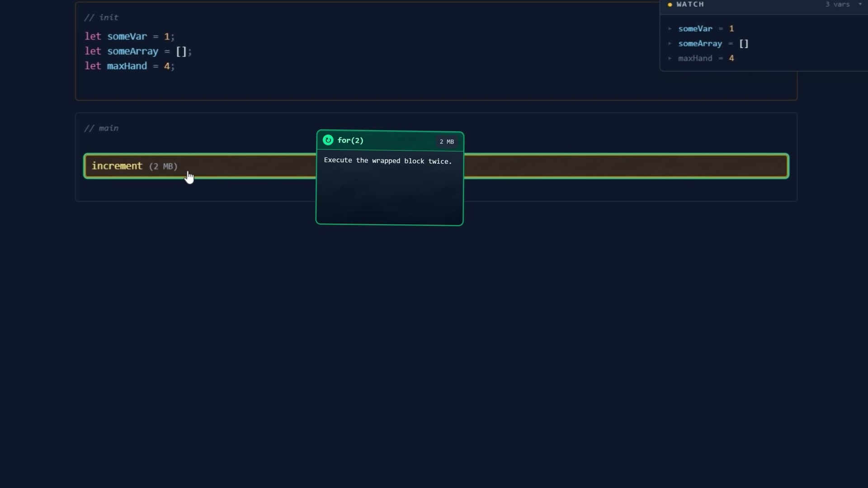Click the WATCH panel header label

tap(690, 4)
